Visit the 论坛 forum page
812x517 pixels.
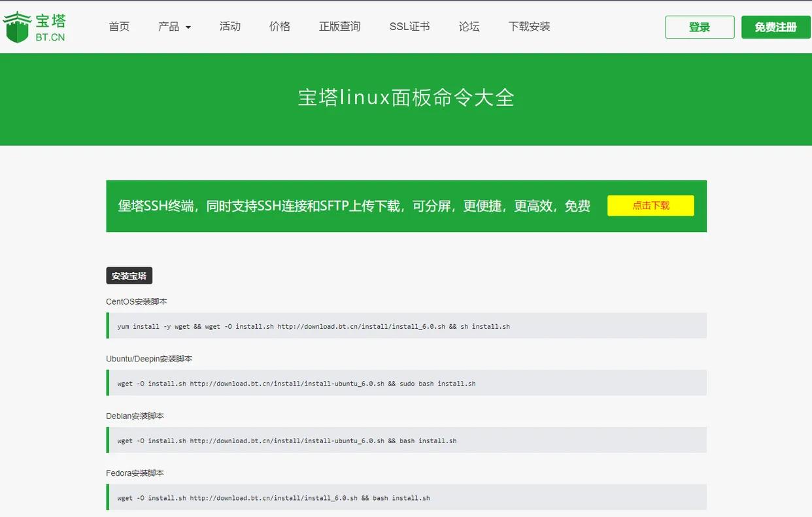[469, 26]
